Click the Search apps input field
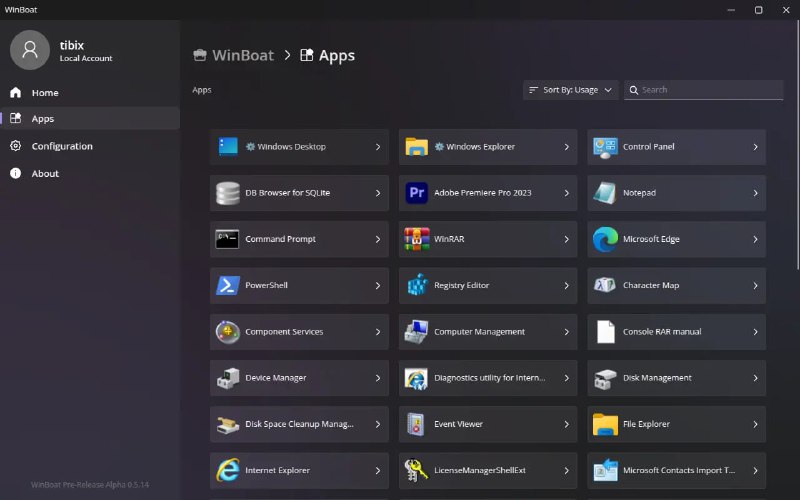This screenshot has width=800, height=500. coord(704,90)
